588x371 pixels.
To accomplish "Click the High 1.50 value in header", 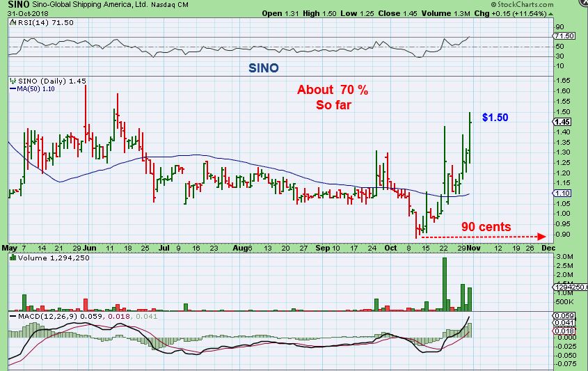I will [319, 13].
